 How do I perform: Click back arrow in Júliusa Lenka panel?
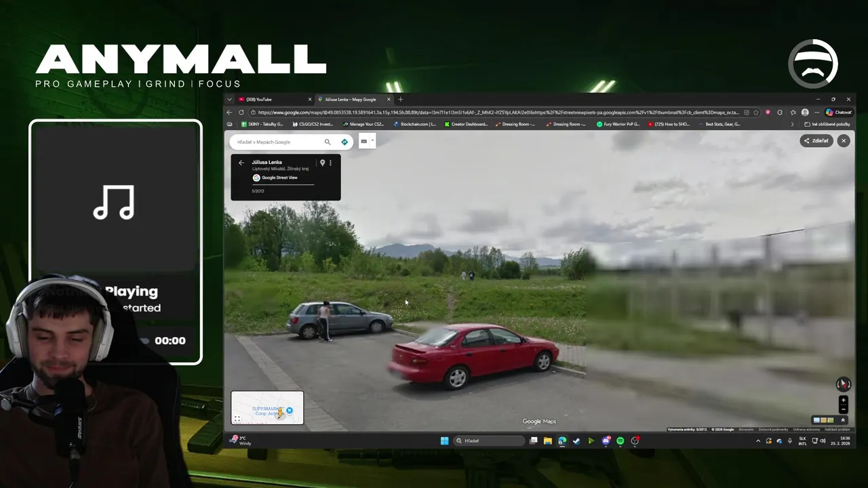coord(241,163)
